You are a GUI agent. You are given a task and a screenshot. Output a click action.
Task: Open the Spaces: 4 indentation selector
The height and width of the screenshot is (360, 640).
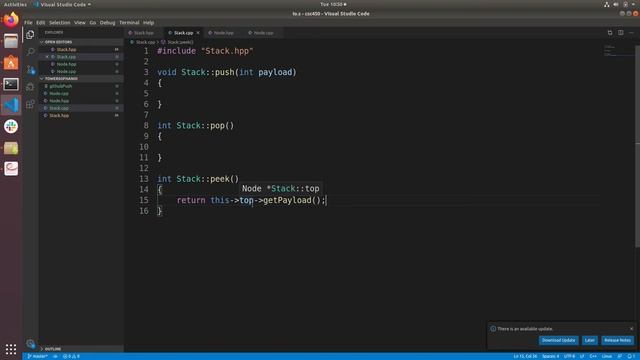coord(550,356)
